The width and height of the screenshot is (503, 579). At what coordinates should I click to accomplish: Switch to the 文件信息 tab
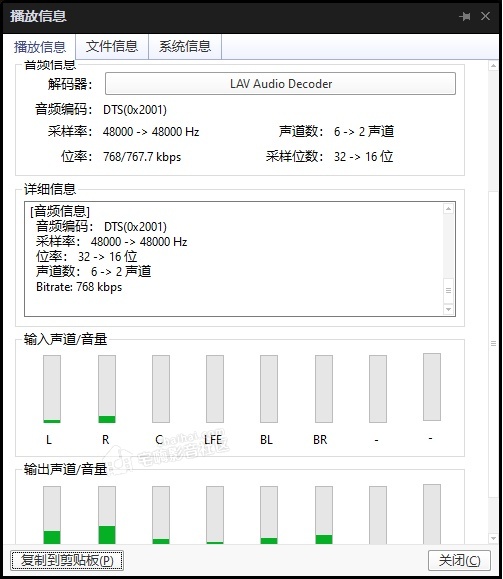pos(112,47)
